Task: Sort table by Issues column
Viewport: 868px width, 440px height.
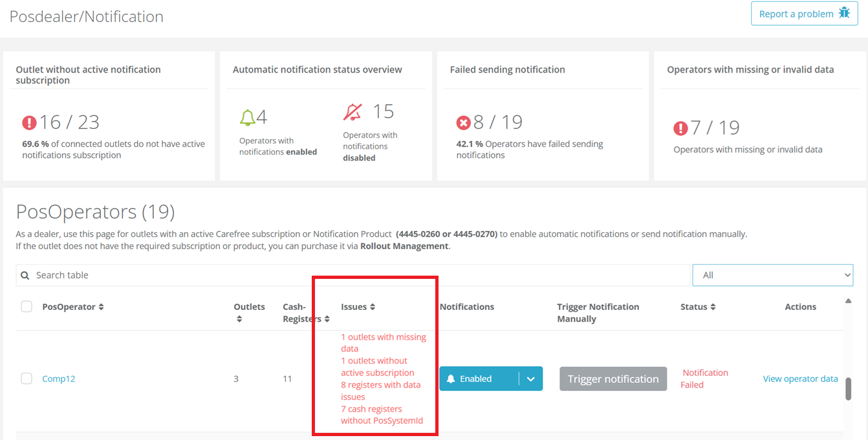Action: [358, 307]
